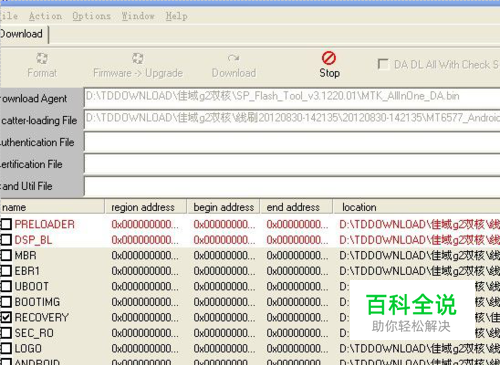Click the Authentication File button
The height and width of the screenshot is (365, 500).
tap(41, 142)
